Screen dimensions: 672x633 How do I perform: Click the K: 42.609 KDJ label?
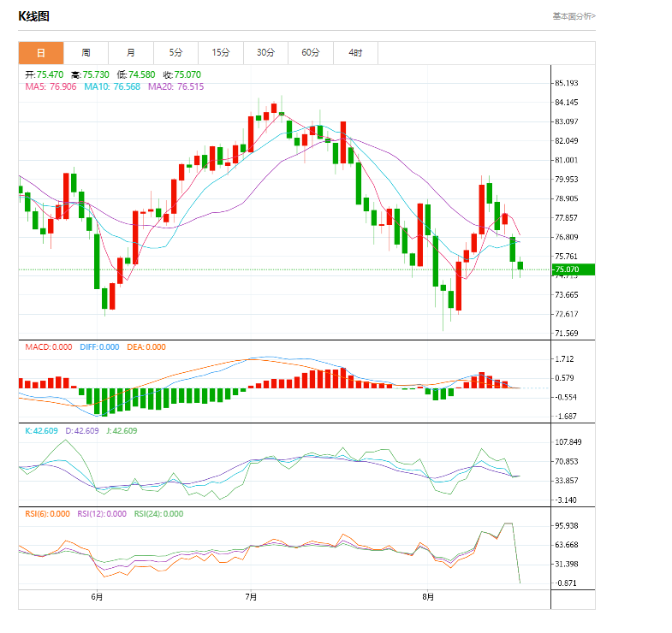43,430
